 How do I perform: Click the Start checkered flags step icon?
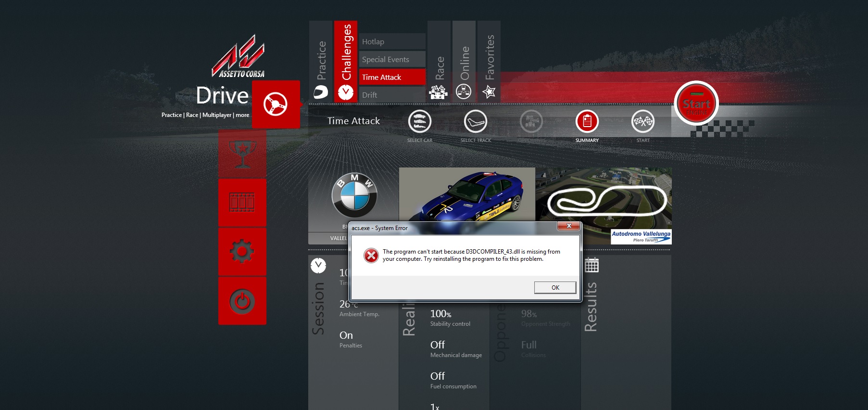(x=643, y=122)
